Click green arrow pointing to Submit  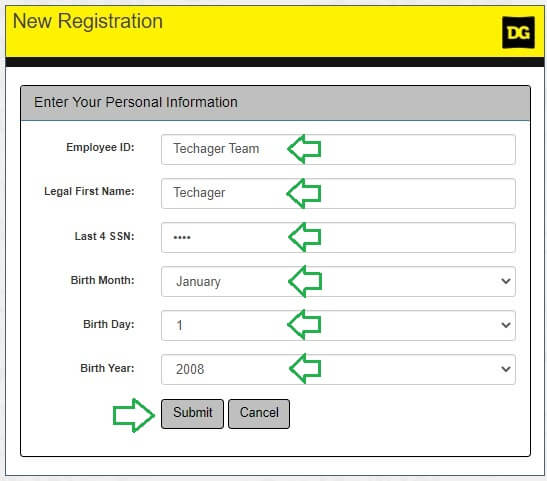(x=134, y=415)
